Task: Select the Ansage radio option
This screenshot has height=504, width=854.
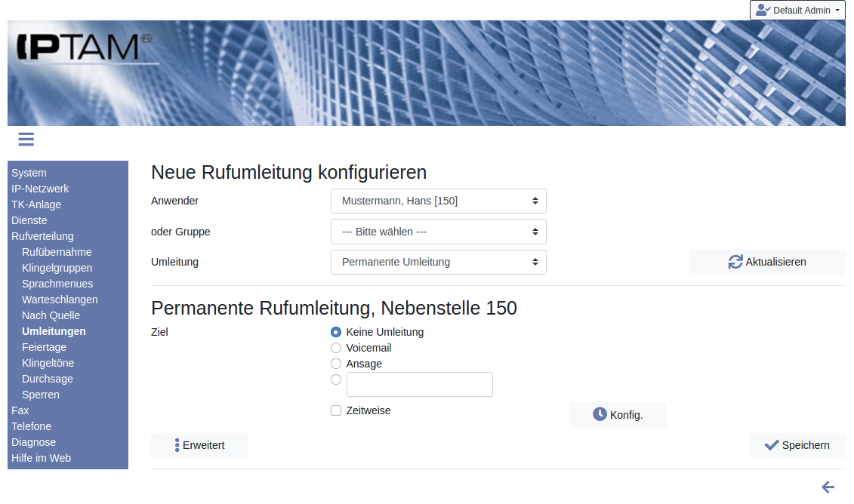Action: (336, 364)
